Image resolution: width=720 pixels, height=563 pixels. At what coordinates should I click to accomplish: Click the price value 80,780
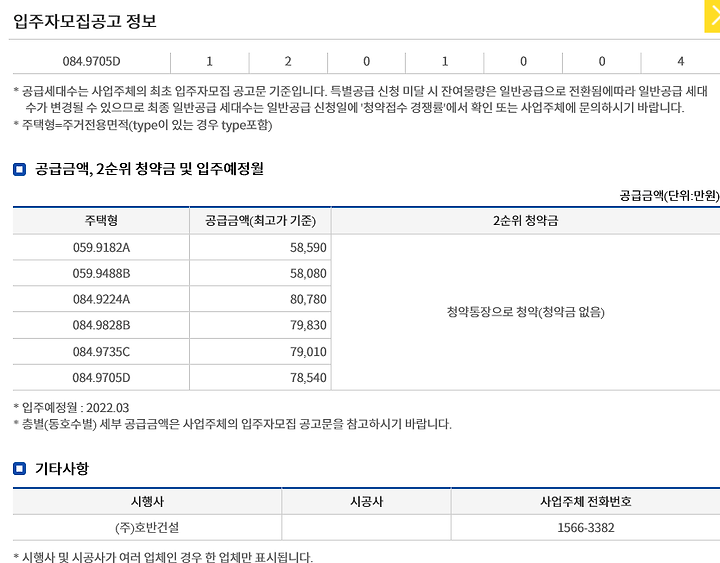(308, 299)
